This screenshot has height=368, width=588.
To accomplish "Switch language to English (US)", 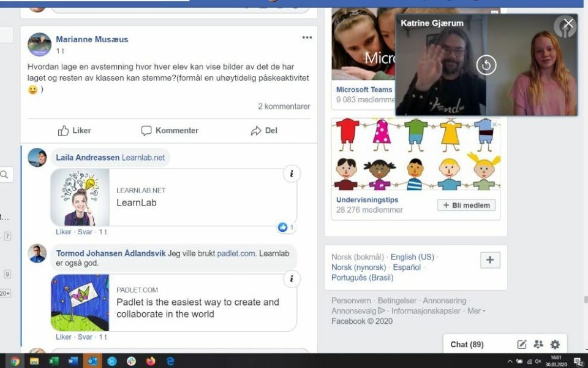I will coord(412,257).
